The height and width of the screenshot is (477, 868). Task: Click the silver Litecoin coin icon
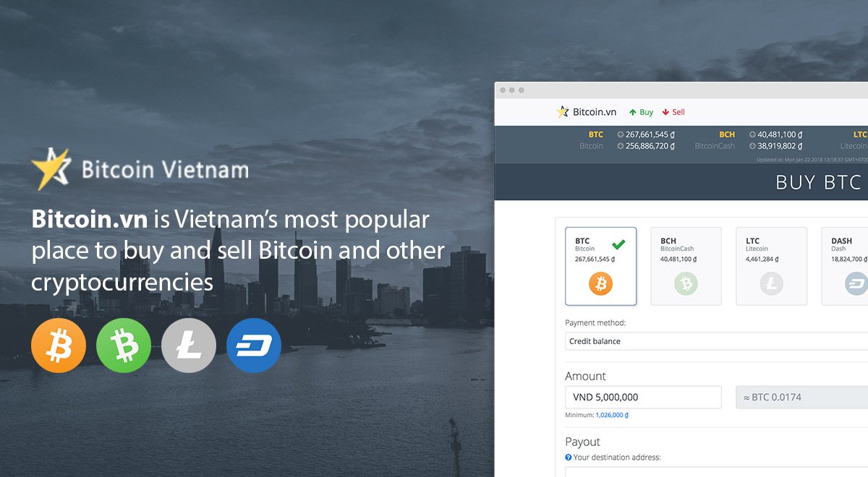click(189, 345)
